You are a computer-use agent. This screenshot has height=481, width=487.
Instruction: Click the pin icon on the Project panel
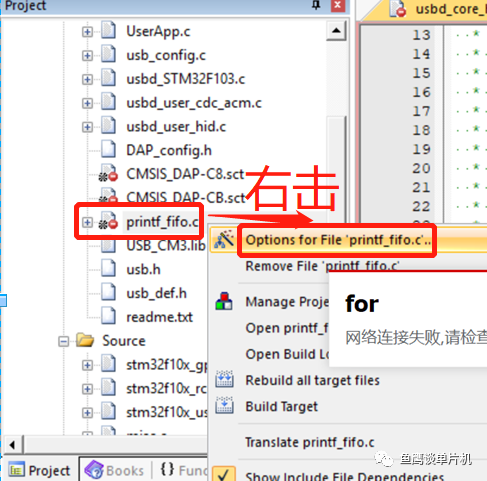pos(315,5)
